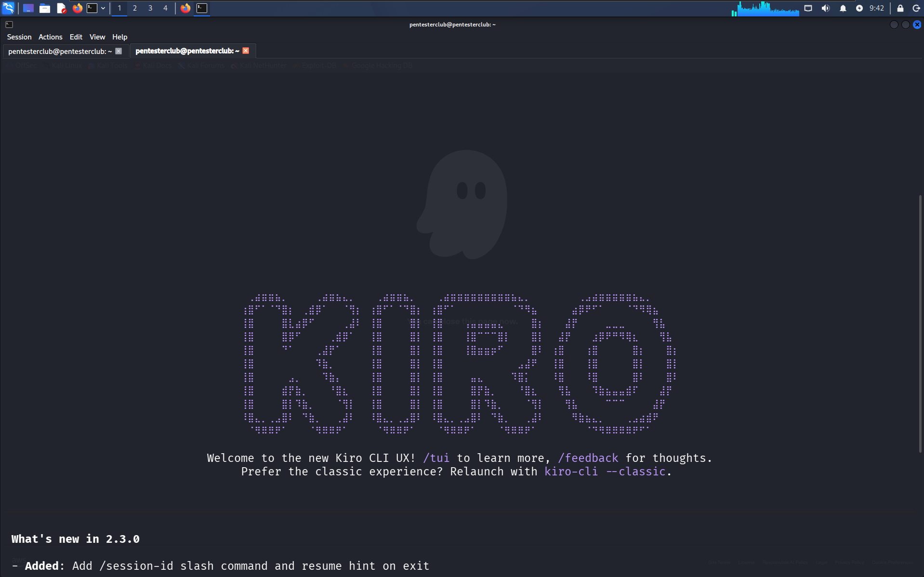The height and width of the screenshot is (577, 924).
Task: Click the terminal vertical scrollbar
Action: click(x=921, y=323)
